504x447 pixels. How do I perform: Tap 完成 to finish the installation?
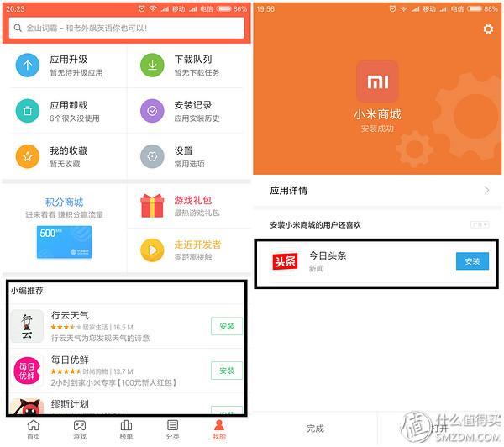coord(315,429)
